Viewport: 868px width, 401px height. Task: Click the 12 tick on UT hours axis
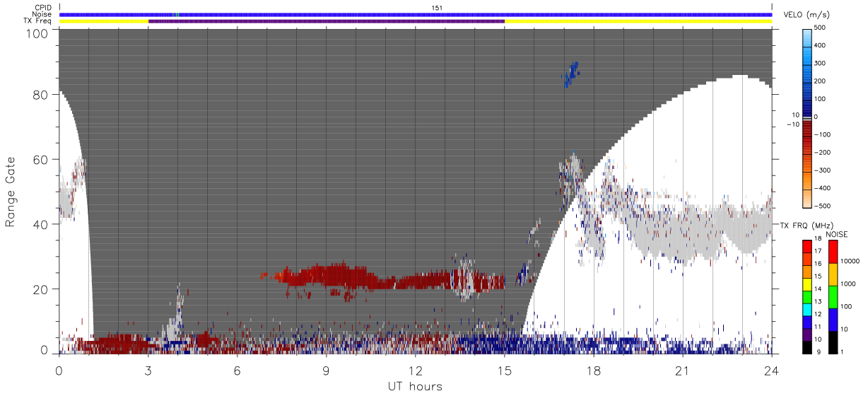click(x=416, y=370)
